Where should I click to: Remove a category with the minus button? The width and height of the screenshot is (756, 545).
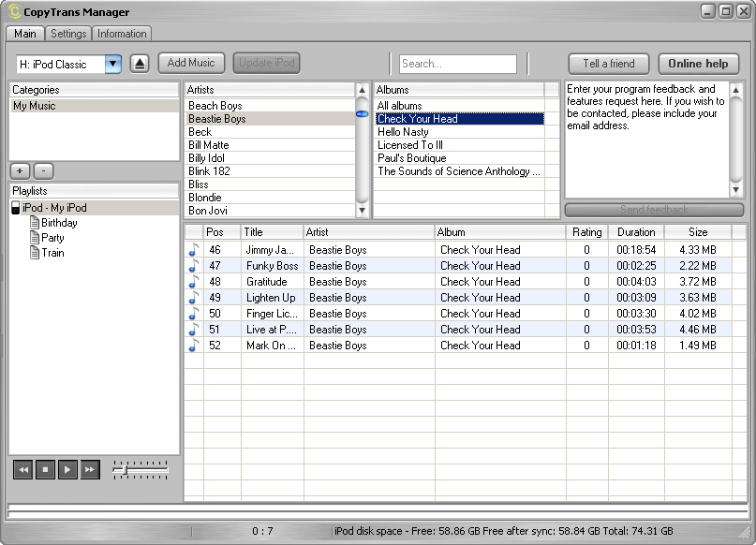click(x=43, y=171)
